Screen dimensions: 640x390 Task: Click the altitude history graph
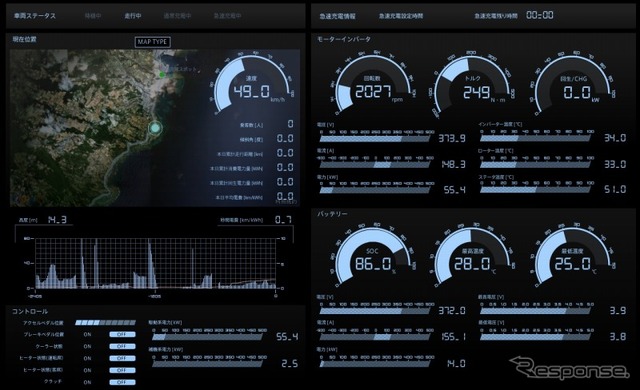(155, 264)
